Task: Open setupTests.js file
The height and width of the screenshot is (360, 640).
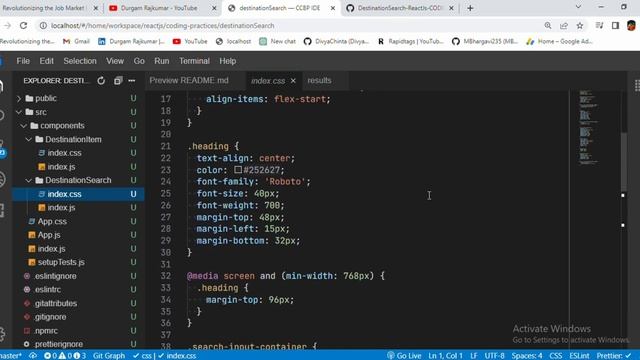Action: pyautogui.click(x=61, y=262)
